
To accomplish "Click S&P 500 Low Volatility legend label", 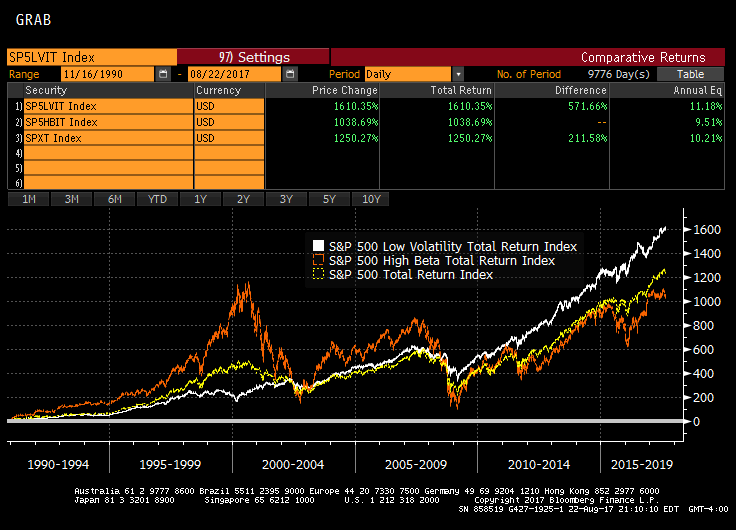I will click(453, 246).
